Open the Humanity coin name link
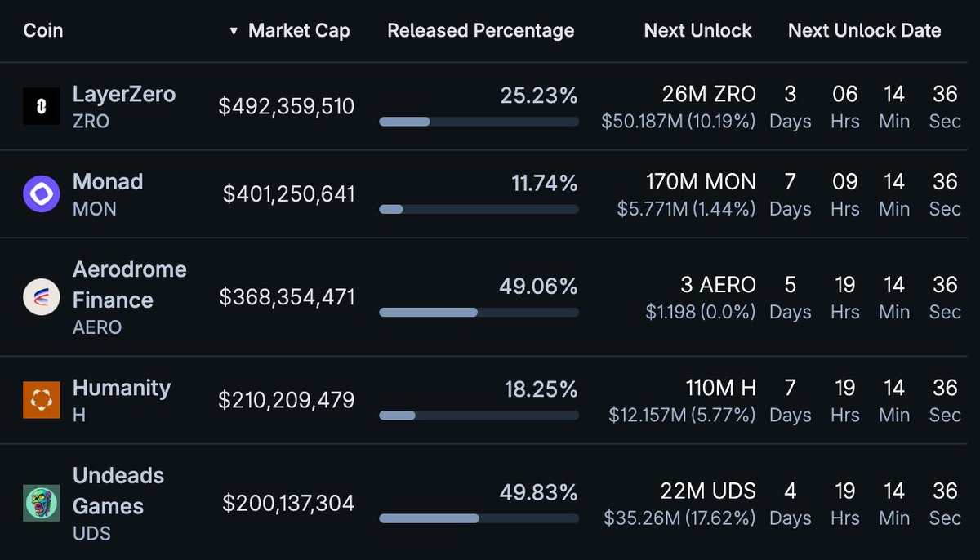 coord(122,388)
